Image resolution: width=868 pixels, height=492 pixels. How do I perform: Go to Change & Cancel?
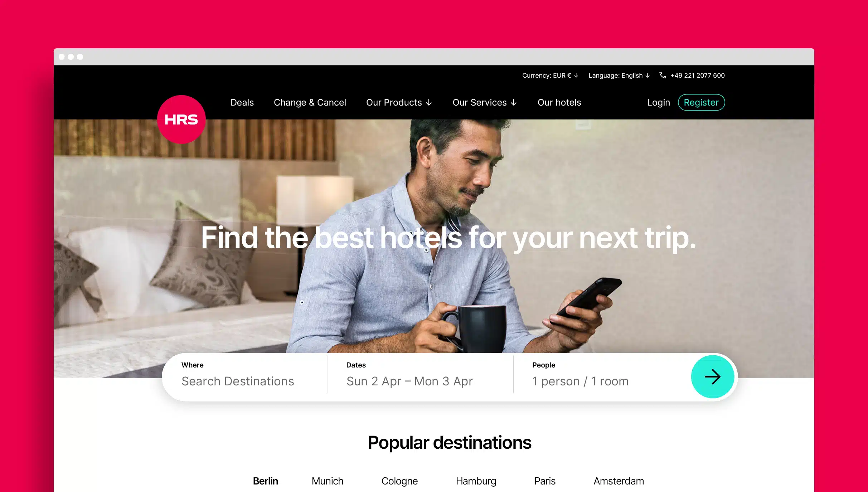310,103
